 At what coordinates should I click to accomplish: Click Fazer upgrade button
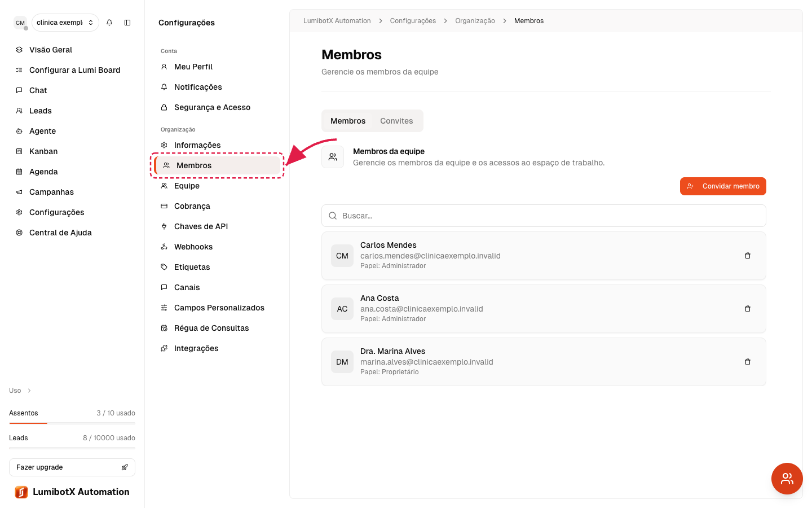[x=72, y=467]
